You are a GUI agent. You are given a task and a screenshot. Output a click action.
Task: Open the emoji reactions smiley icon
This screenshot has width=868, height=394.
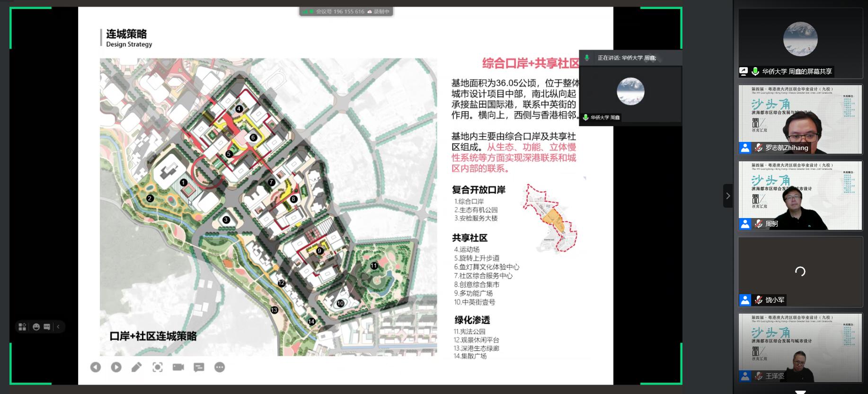[x=36, y=327]
